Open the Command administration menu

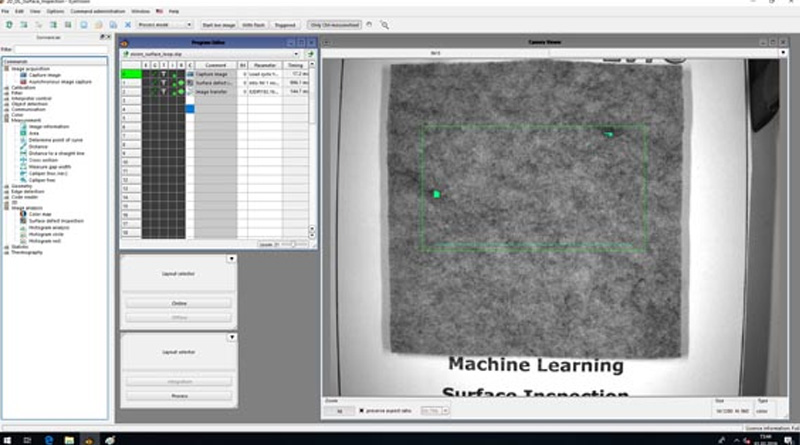[92, 10]
